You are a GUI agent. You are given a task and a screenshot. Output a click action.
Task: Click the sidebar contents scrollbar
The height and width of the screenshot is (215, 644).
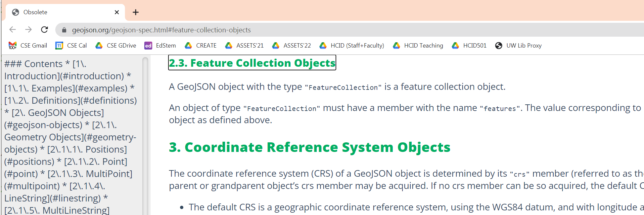(145, 136)
